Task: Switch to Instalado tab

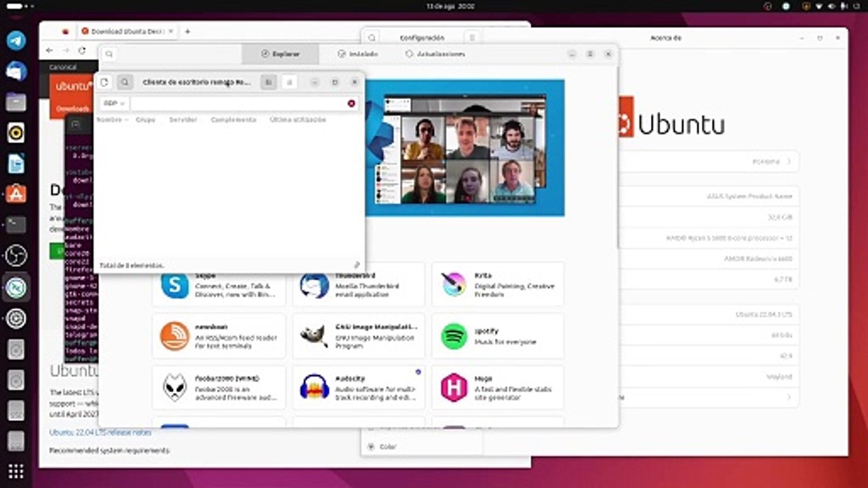Action: point(358,54)
